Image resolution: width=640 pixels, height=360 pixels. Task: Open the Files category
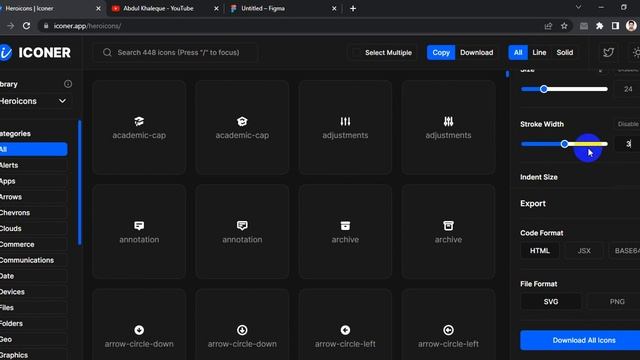[x=33, y=307]
